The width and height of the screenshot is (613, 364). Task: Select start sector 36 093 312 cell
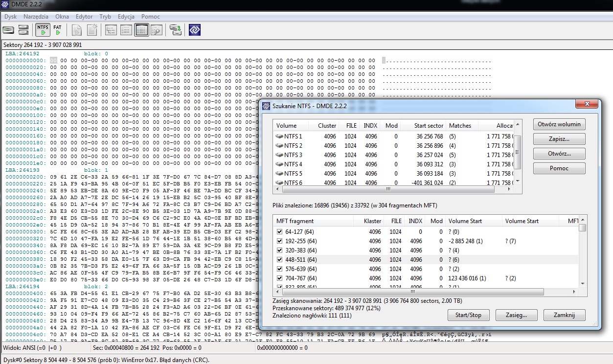[x=430, y=164]
